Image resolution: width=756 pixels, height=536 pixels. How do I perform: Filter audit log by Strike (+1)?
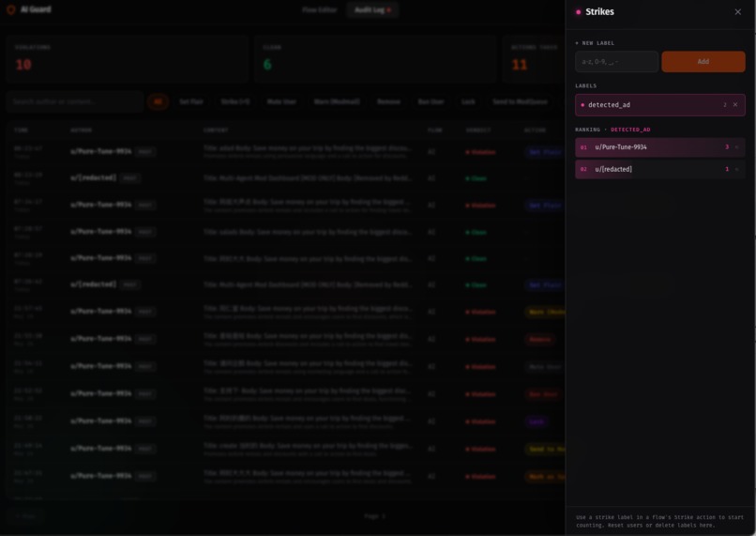235,101
